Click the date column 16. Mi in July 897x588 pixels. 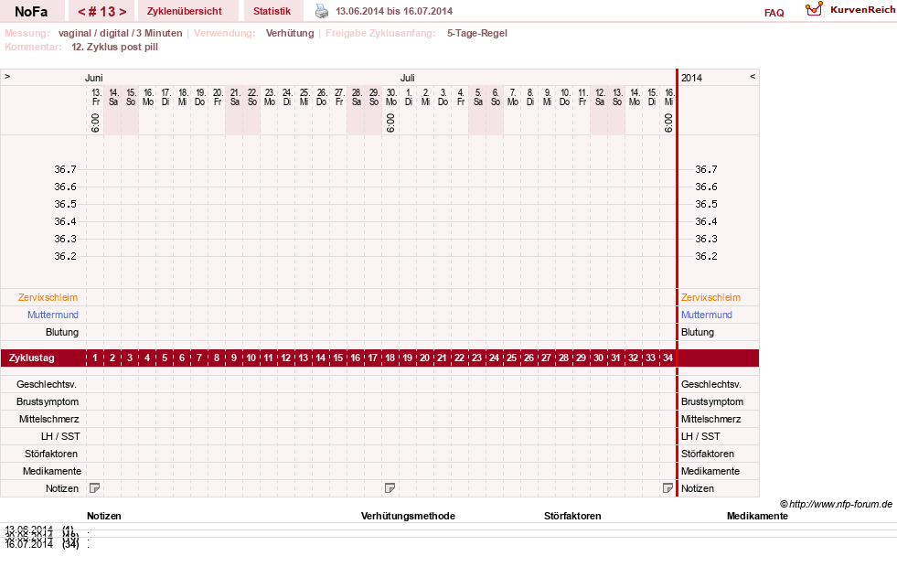click(668, 97)
